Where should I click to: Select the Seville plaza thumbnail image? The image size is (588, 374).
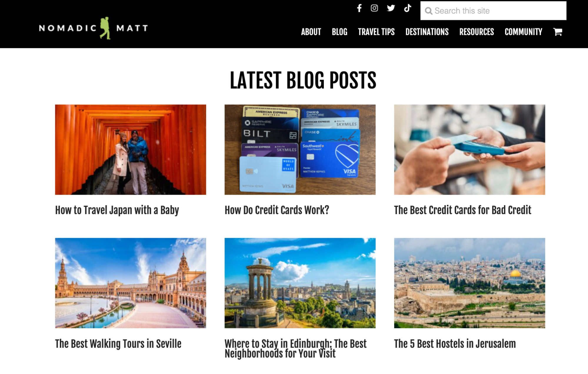coord(131,283)
